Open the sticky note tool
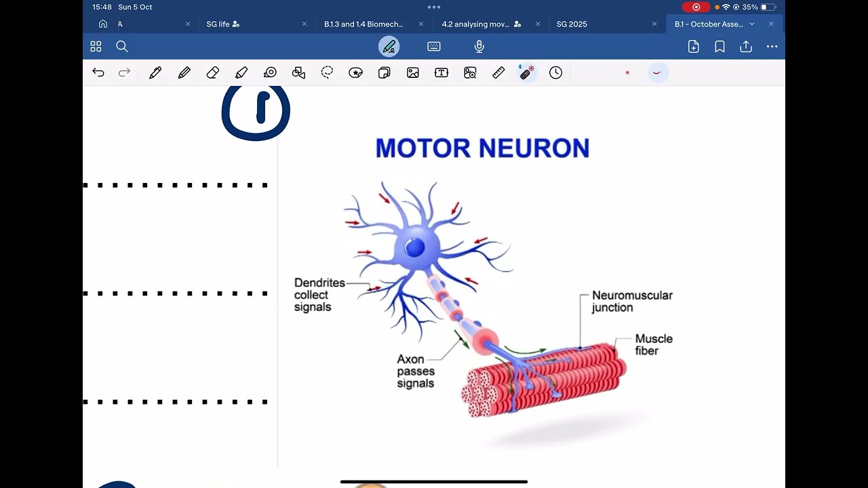Viewport: 868px width, 488px height. (384, 73)
